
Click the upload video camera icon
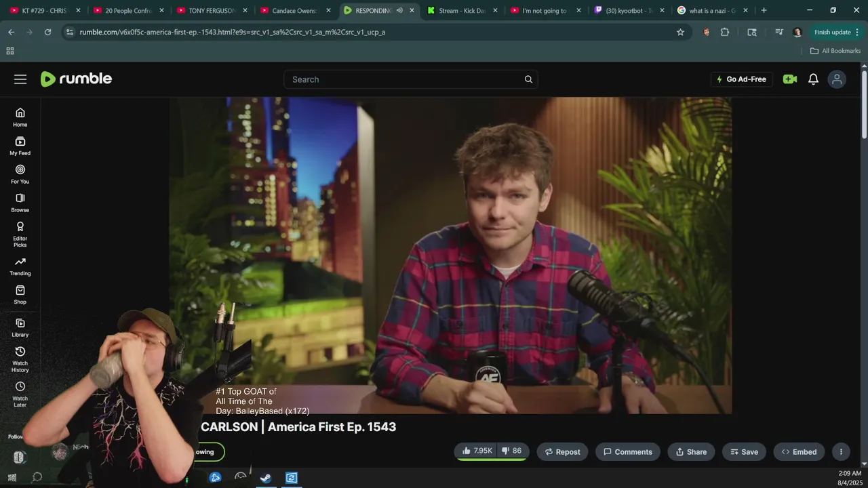coord(790,79)
